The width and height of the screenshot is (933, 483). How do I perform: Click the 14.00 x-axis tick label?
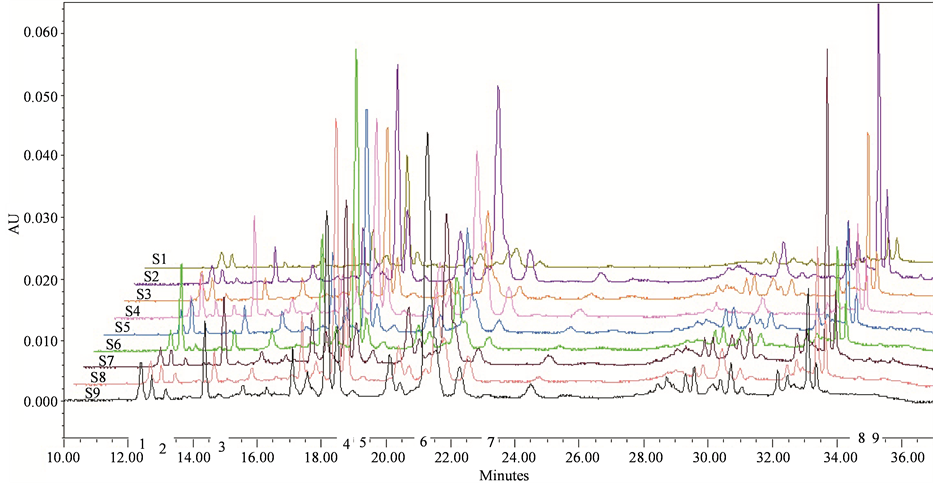click(194, 458)
